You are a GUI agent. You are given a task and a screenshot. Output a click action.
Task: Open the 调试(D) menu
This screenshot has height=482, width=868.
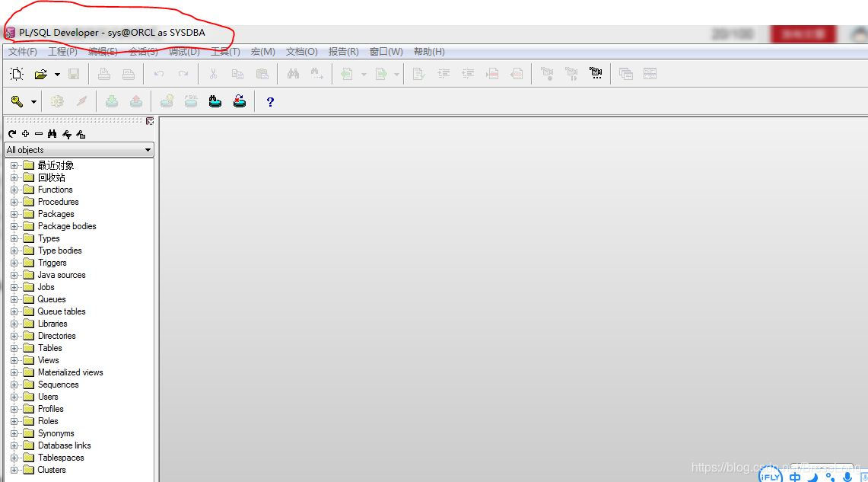[184, 52]
